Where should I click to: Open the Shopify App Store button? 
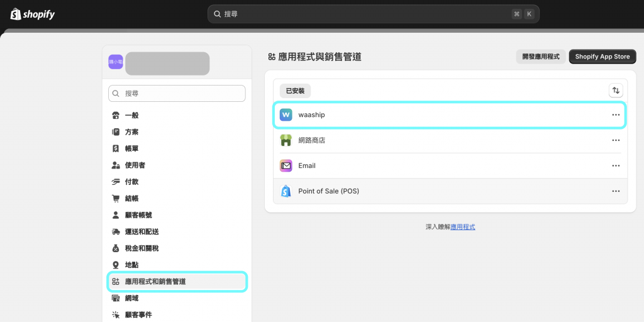pos(602,57)
